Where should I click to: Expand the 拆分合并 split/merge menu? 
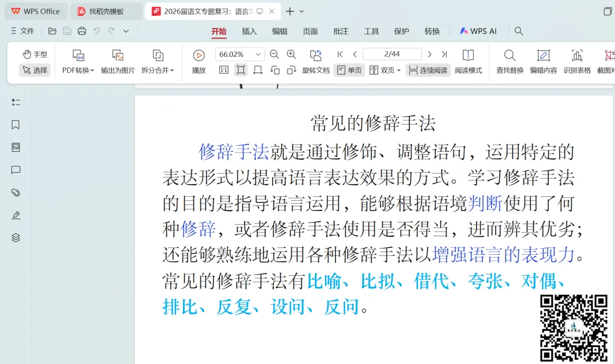(158, 61)
